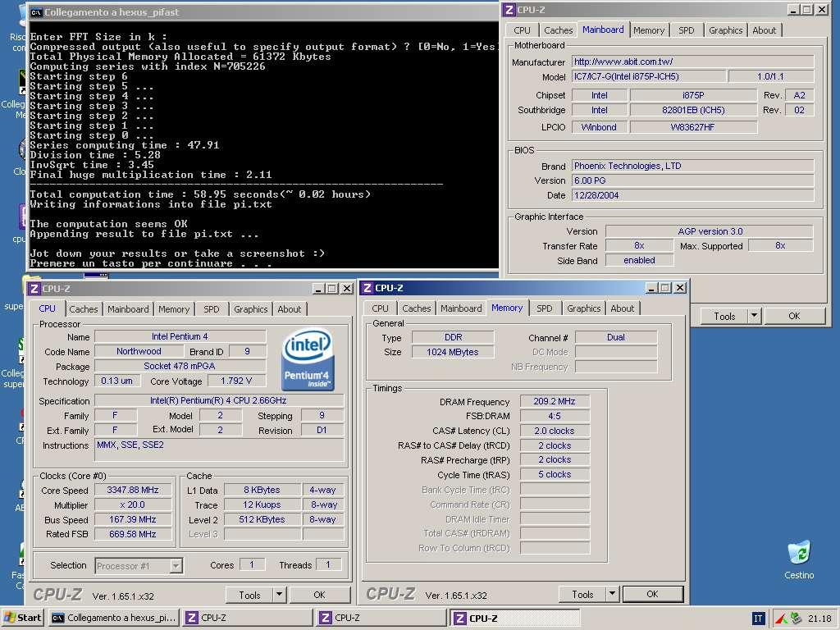Select About tab in Mainboard window
The image size is (840, 630).
(x=765, y=30)
